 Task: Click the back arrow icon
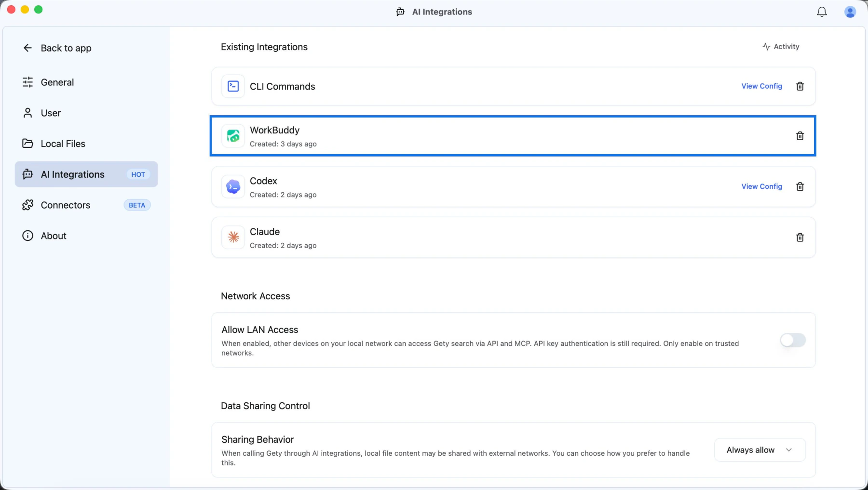(x=27, y=48)
